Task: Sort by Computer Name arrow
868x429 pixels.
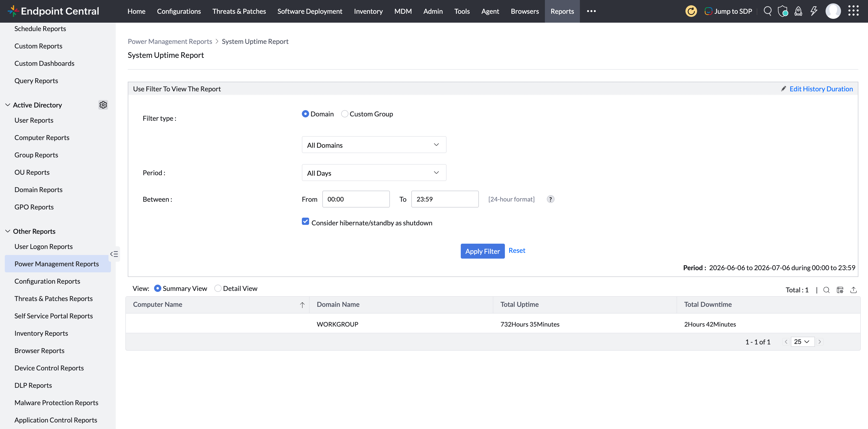Action: point(302,305)
